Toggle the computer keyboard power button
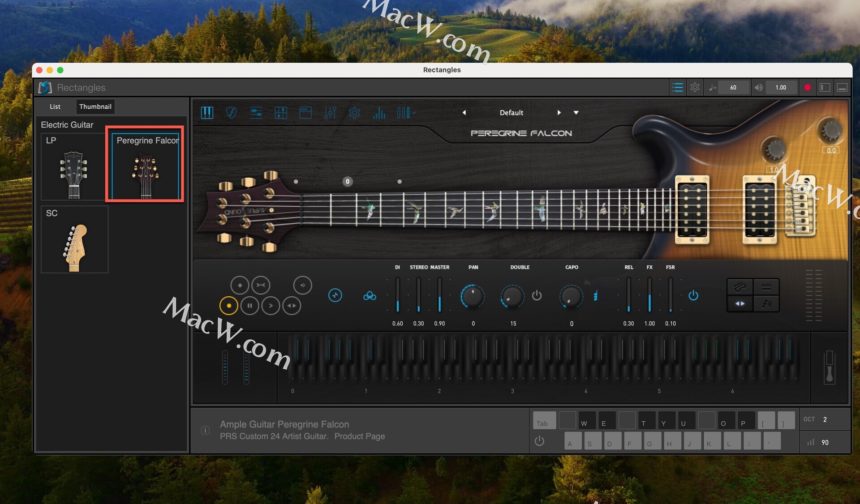860x504 pixels. 539,441
